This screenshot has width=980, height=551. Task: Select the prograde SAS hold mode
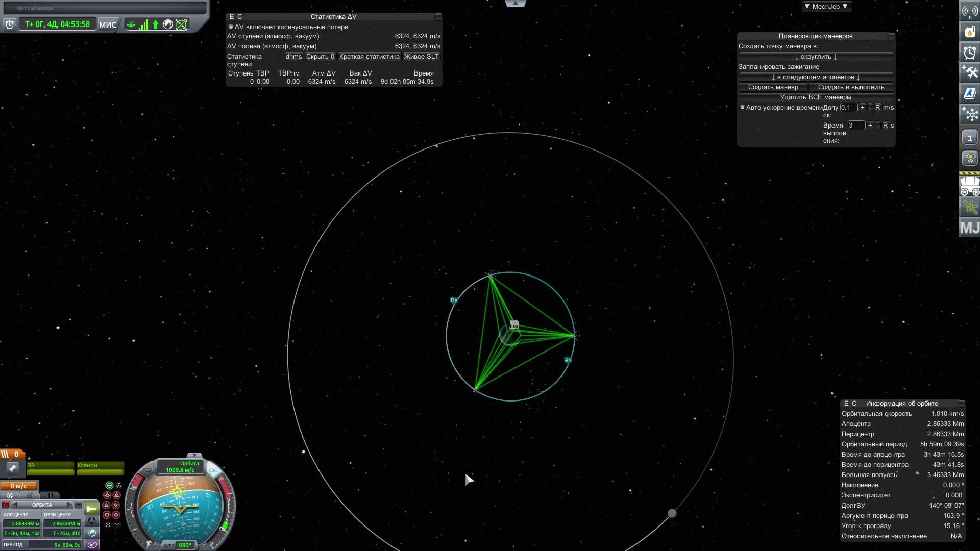[107, 495]
